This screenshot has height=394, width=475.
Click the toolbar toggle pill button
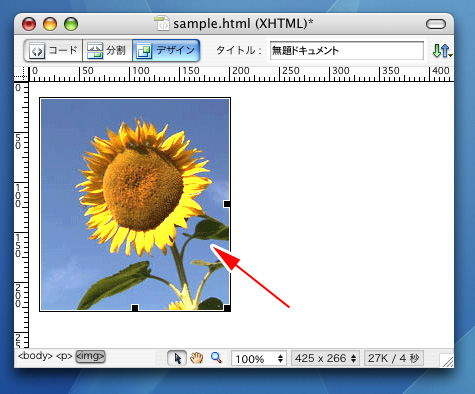point(436,24)
